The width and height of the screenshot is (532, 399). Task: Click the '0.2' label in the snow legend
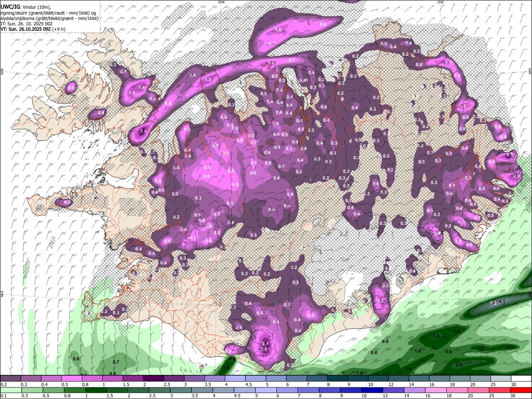3,384
